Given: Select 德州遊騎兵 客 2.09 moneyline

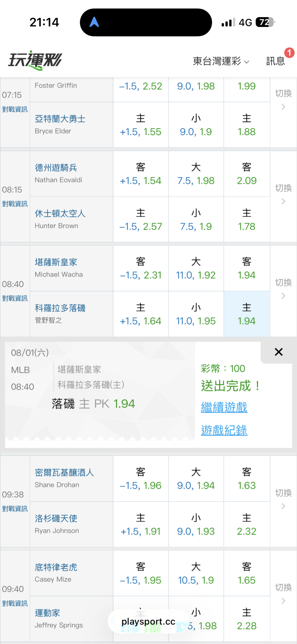Looking at the screenshot, I should pos(247,174).
